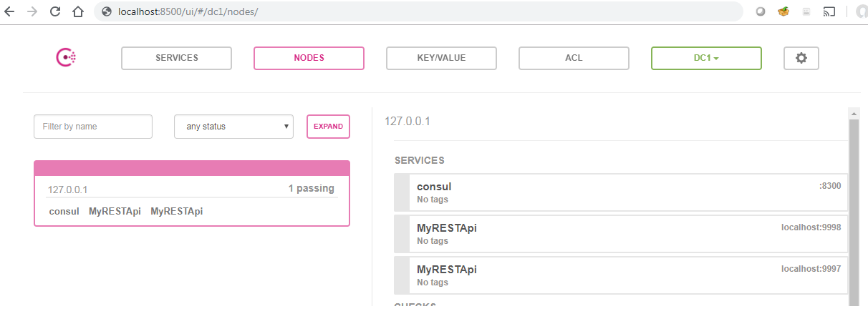Go to the browser home page icon

pos(77,11)
